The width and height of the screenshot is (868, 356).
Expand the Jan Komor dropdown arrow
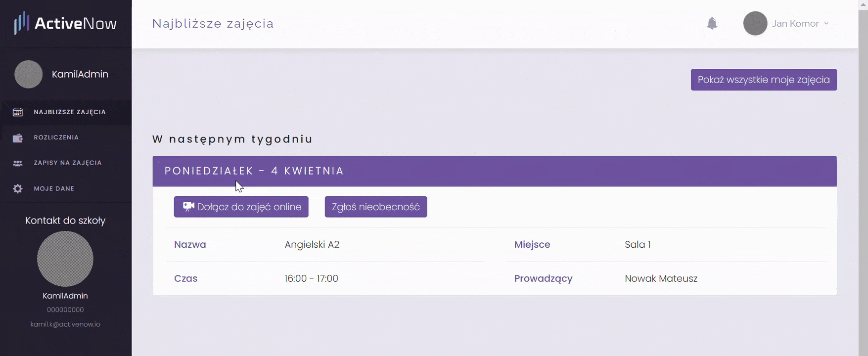826,24
